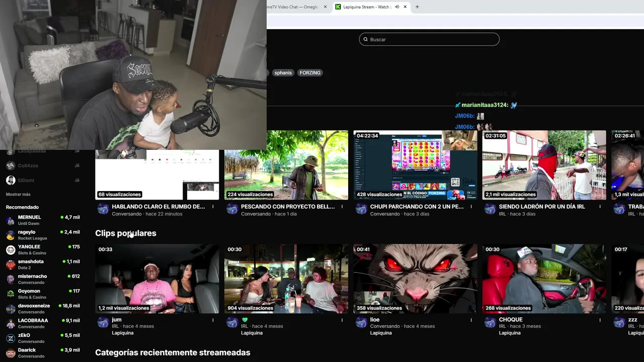Open options menu for the CHOQUE clip
The width and height of the screenshot is (644, 362).
[x=600, y=320]
